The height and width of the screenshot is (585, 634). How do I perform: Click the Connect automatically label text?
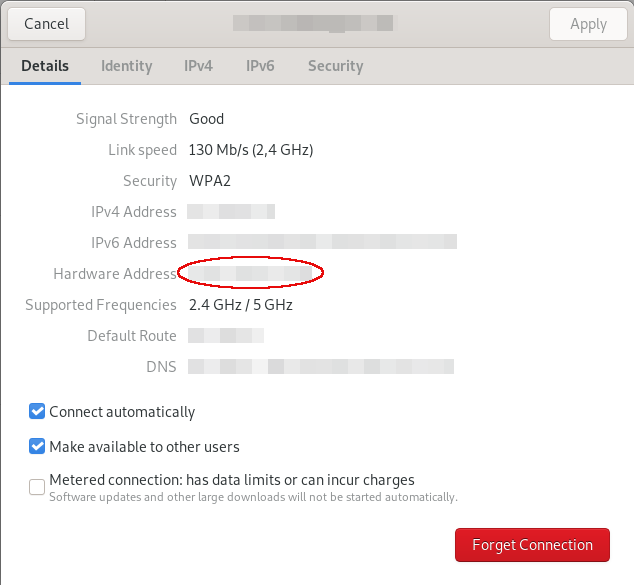[122, 412]
